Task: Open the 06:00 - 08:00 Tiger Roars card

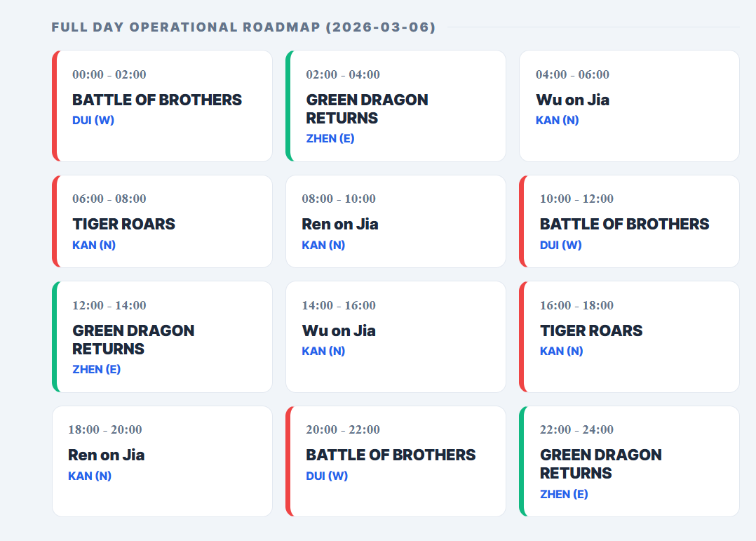Action: pos(162,221)
